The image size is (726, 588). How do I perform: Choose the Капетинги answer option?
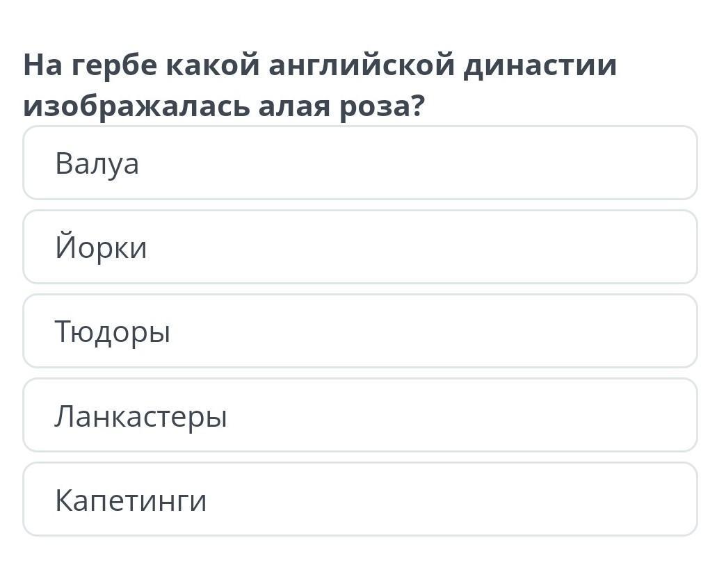[360, 500]
